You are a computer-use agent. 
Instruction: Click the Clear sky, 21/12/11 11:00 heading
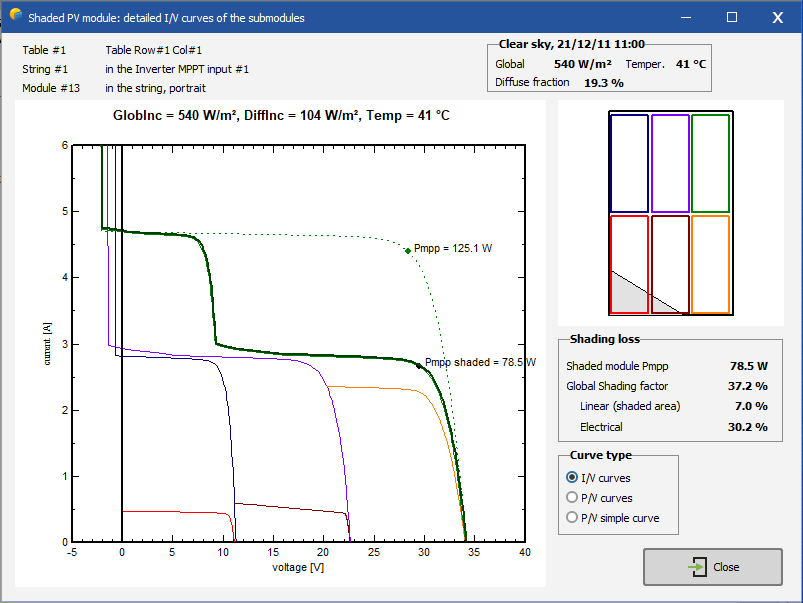click(x=572, y=44)
